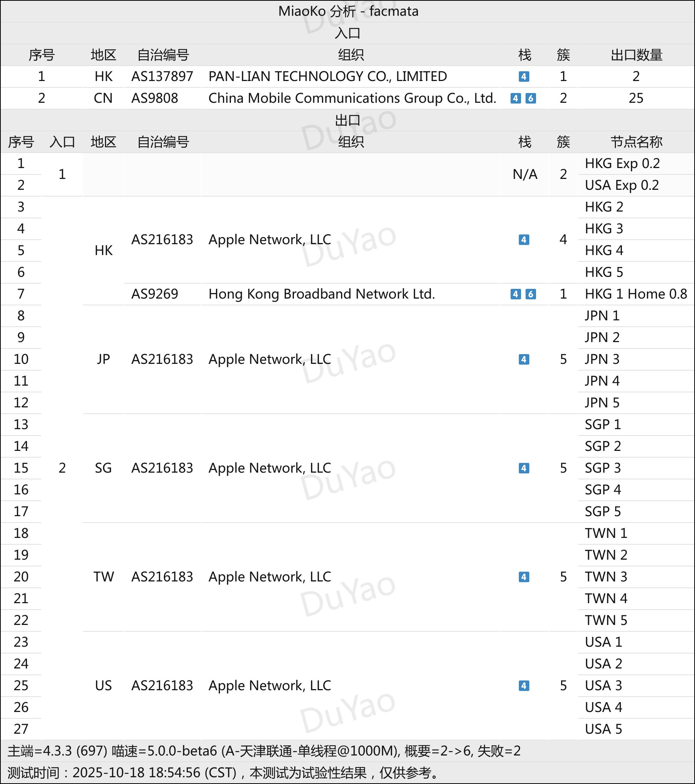This screenshot has width=695, height=784.
Task: Click the IPv6 badge for China Mobile
Action: point(530,98)
